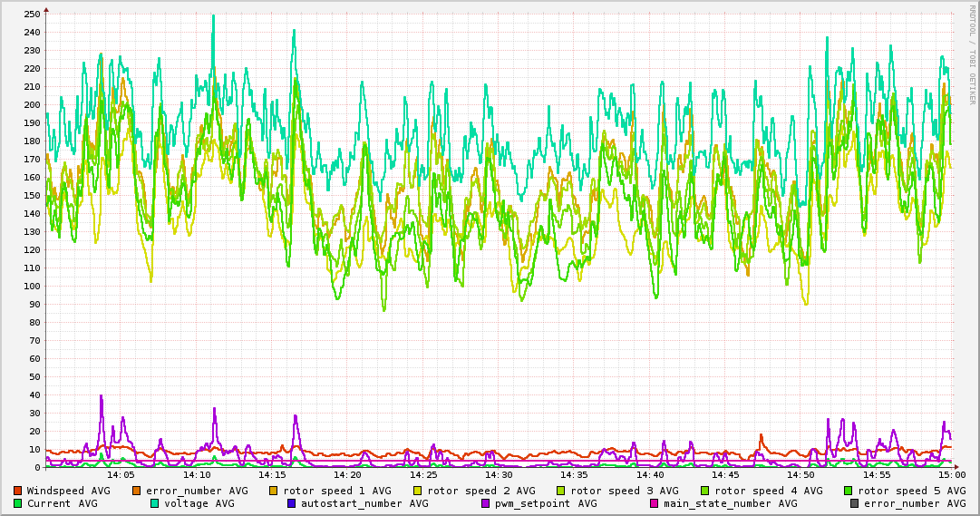Click the 250 value on the y-axis
Viewport: 980px width, 516px height.
[31, 14]
